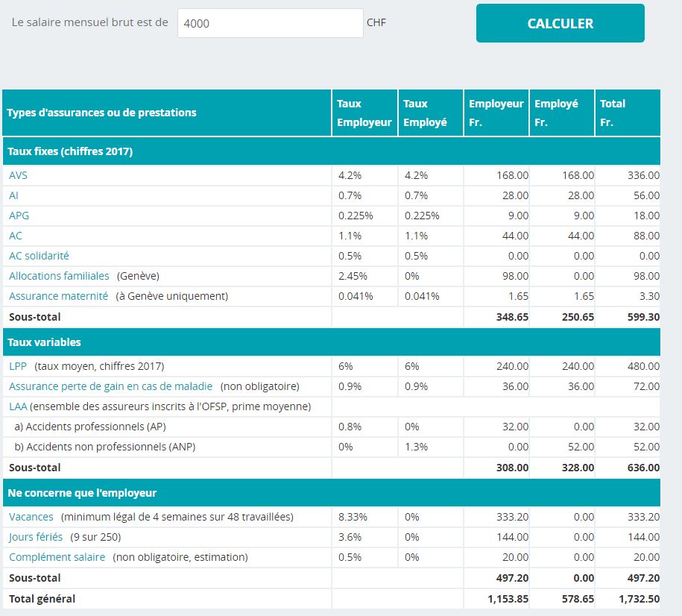Click the employee subtotal 250.65
Viewport: 682px width, 616px height.
pos(578,317)
